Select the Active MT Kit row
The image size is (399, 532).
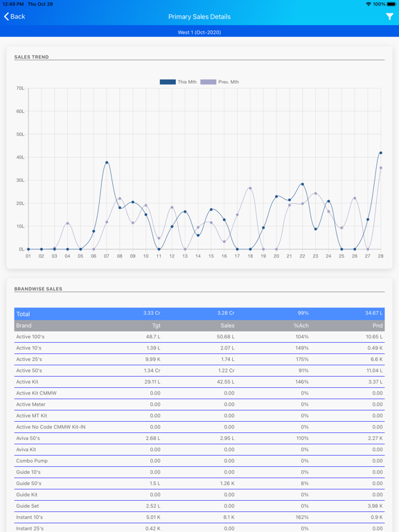[x=199, y=416]
